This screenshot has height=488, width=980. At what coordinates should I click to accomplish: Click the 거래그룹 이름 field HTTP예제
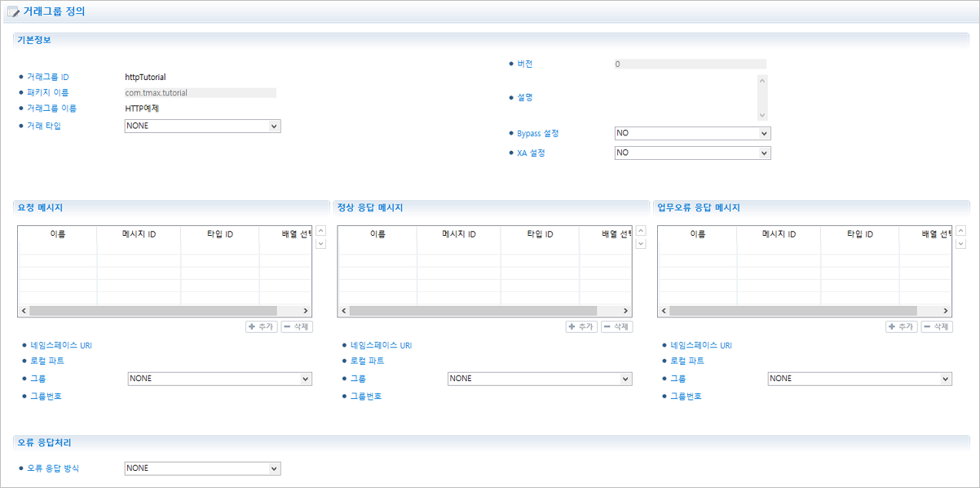[x=142, y=108]
